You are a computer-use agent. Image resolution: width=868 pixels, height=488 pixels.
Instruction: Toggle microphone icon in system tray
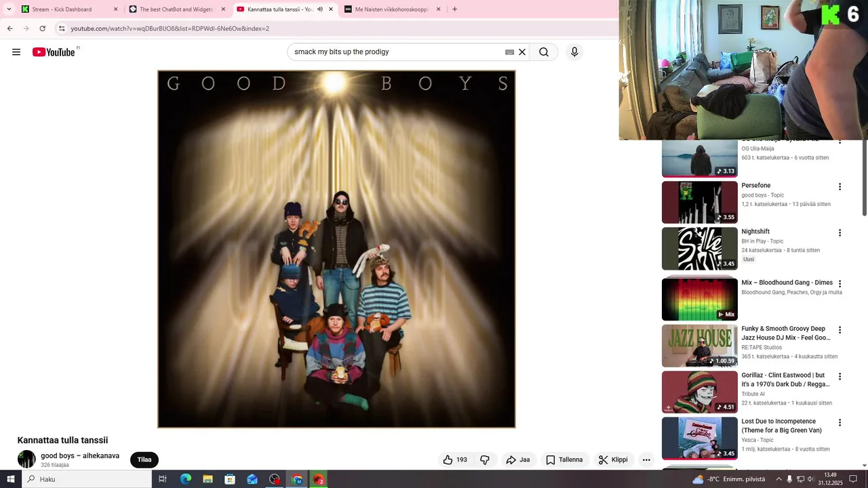pyautogui.click(x=789, y=479)
